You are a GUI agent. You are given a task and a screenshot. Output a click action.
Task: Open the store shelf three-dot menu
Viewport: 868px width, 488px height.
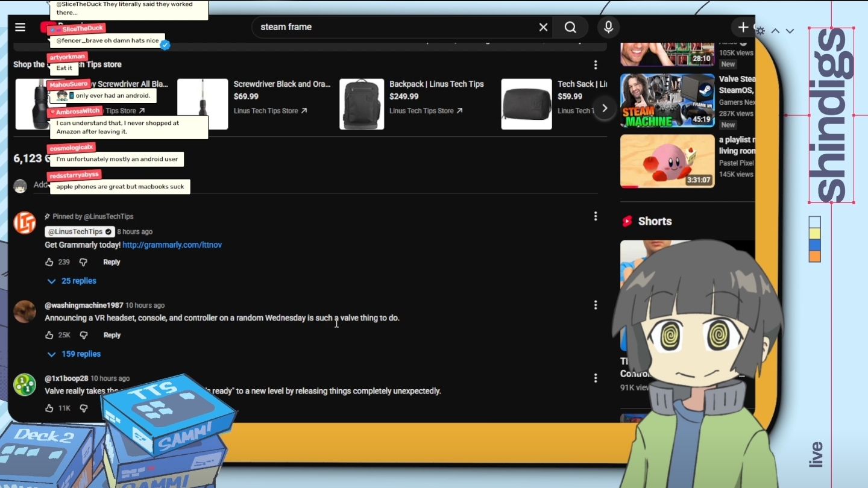click(596, 64)
